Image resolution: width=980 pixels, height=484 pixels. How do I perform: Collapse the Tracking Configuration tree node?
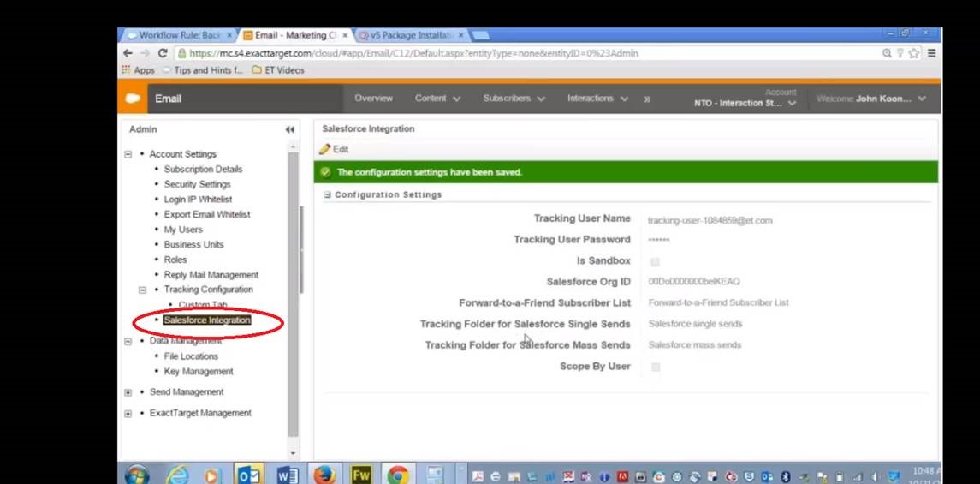pyautogui.click(x=142, y=290)
